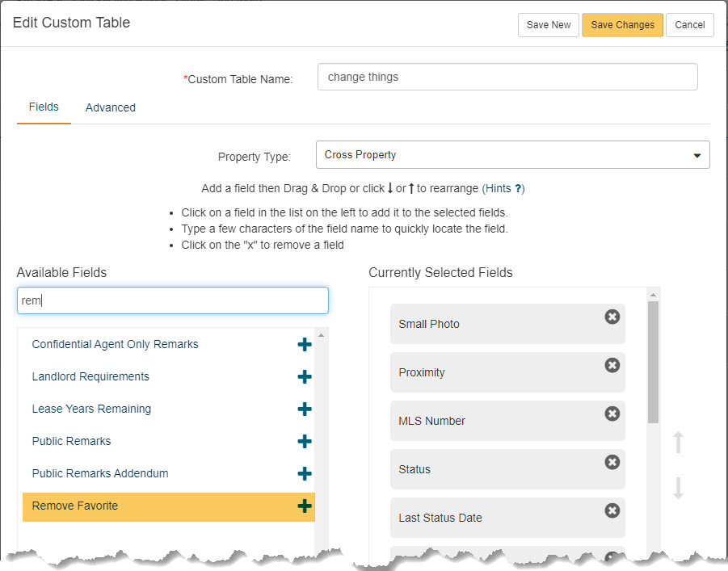
Task: Select Proximity in selected fields
Action: point(507,372)
